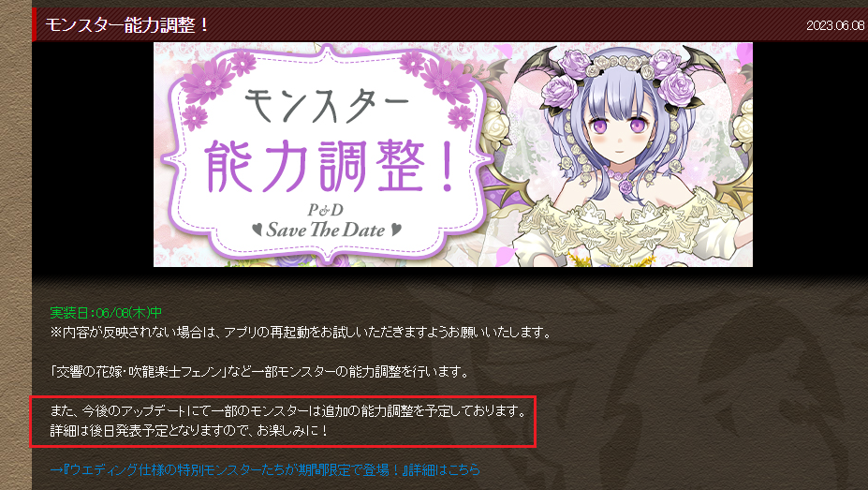Click the 2023.06.08 post date
The width and height of the screenshot is (868, 490).
[x=835, y=25]
